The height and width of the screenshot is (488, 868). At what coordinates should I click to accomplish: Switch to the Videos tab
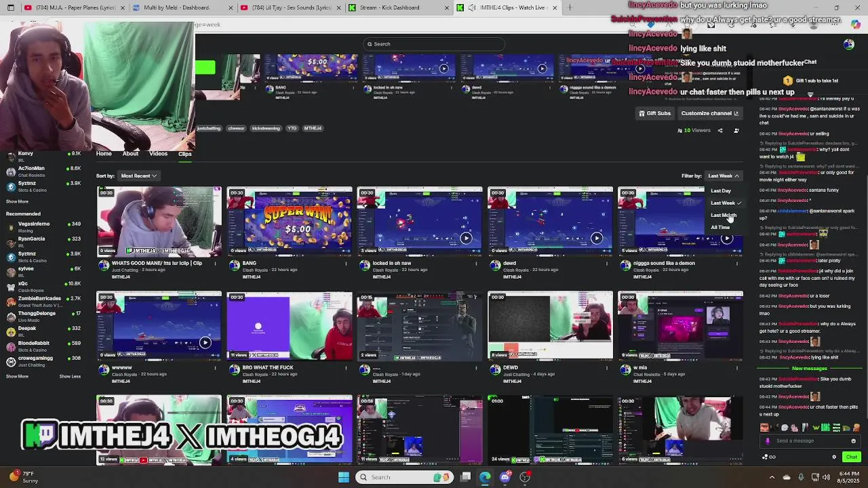158,154
